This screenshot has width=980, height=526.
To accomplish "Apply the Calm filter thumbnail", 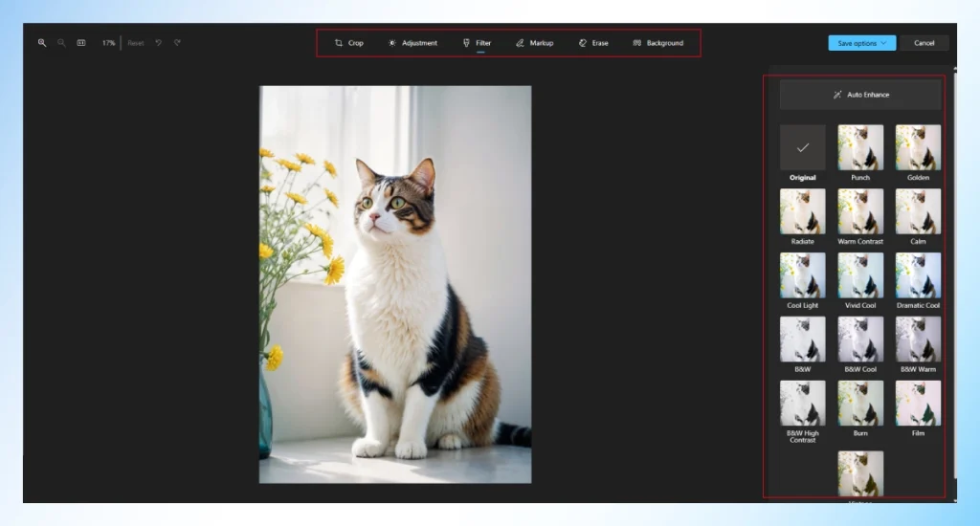I will 918,211.
